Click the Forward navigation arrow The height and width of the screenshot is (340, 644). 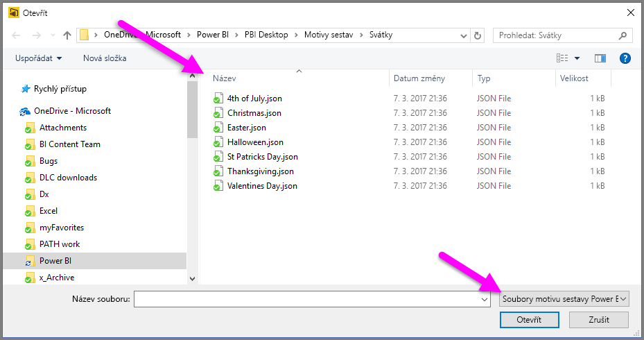(x=37, y=35)
